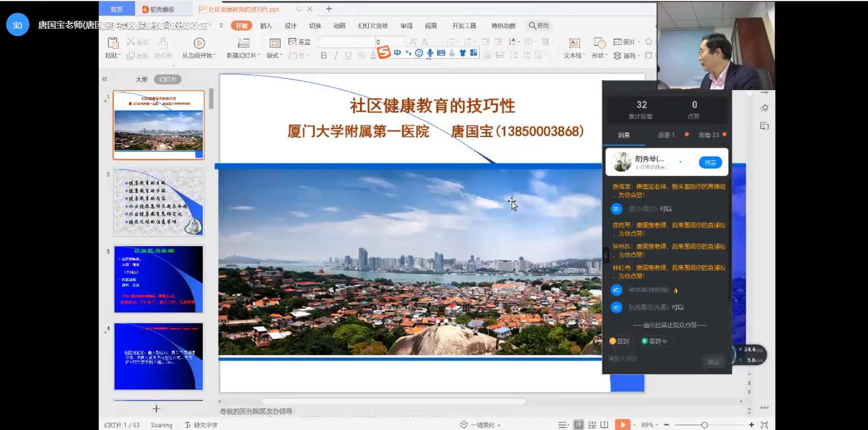Insert a text box (文本框)
The height and width of the screenshot is (430, 868).
coord(574,43)
